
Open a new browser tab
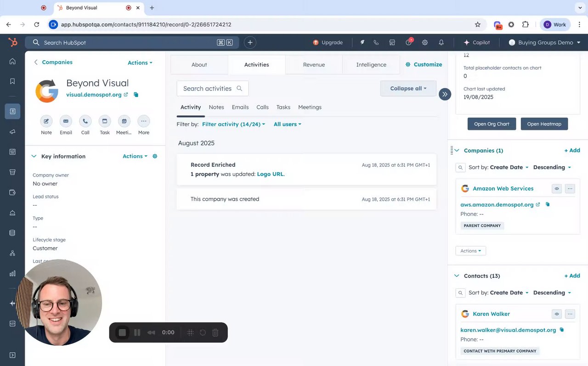coord(152,8)
